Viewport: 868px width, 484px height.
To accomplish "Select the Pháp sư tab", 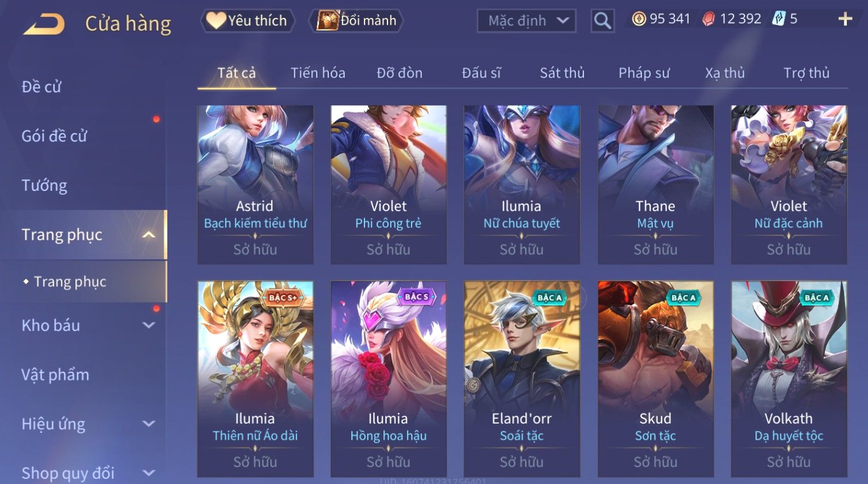I will point(644,73).
